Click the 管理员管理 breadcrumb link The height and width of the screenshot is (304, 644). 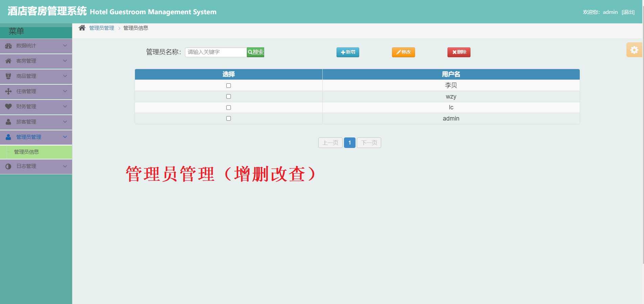102,28
